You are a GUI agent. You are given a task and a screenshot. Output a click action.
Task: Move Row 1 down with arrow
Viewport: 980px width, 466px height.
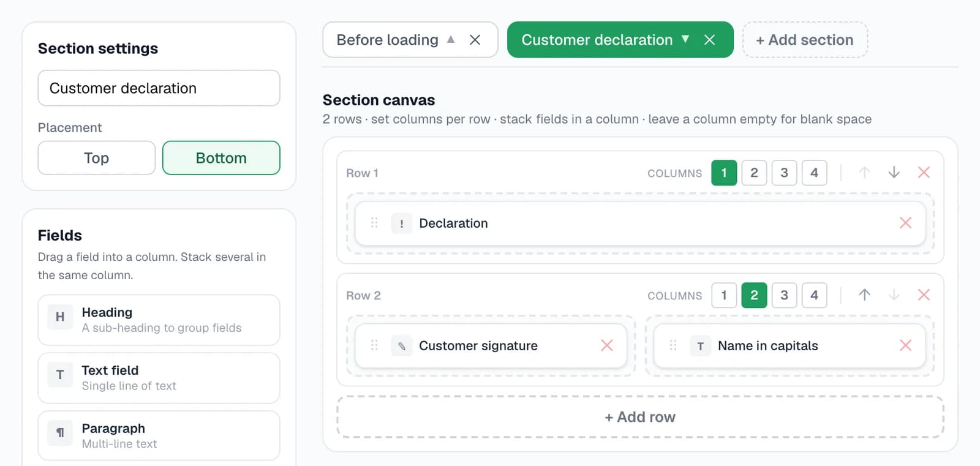point(894,173)
